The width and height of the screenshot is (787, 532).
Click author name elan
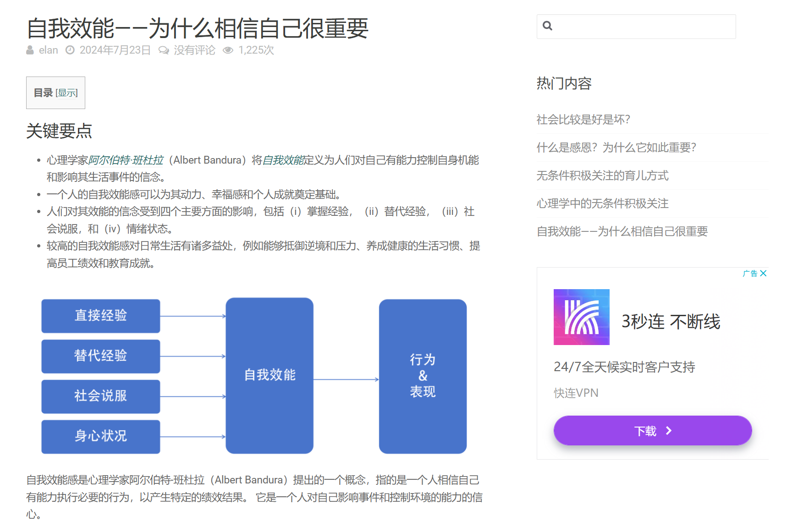tap(48, 50)
